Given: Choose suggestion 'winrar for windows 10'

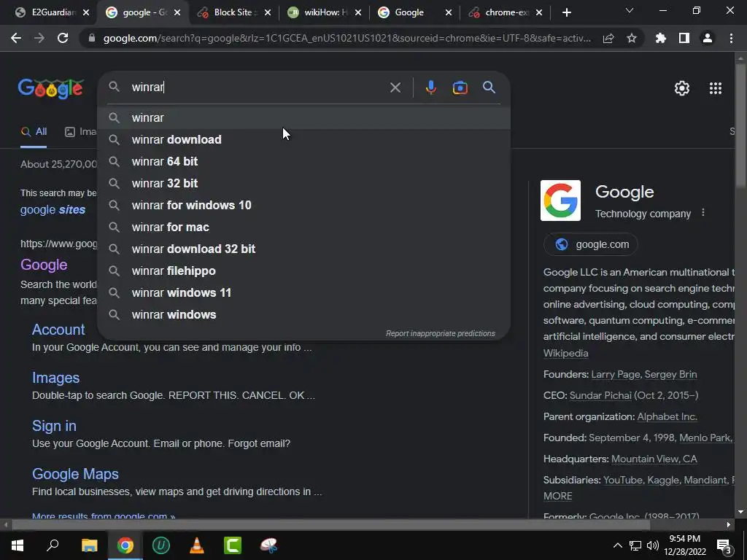Looking at the screenshot, I should click(304, 205).
